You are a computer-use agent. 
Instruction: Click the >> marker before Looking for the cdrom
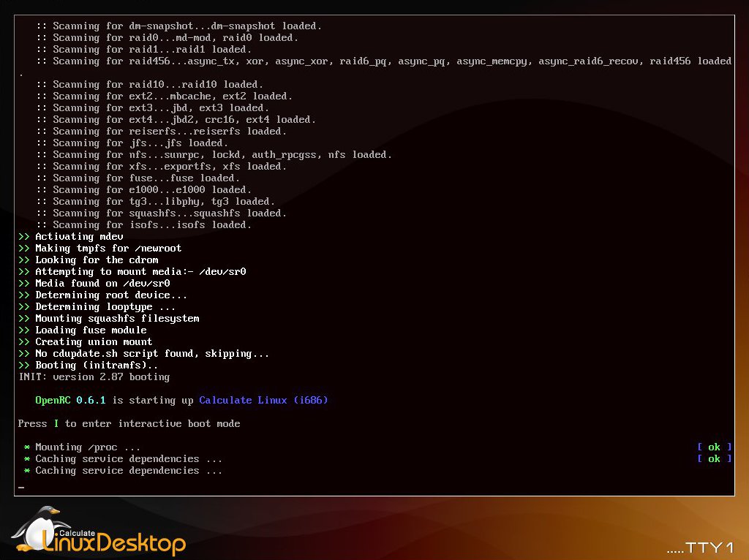[24, 260]
